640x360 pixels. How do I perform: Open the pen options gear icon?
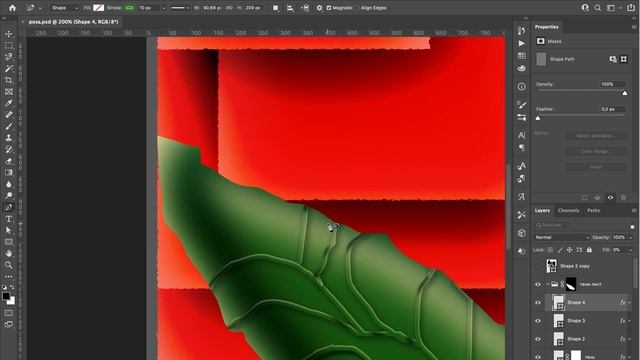tap(319, 8)
